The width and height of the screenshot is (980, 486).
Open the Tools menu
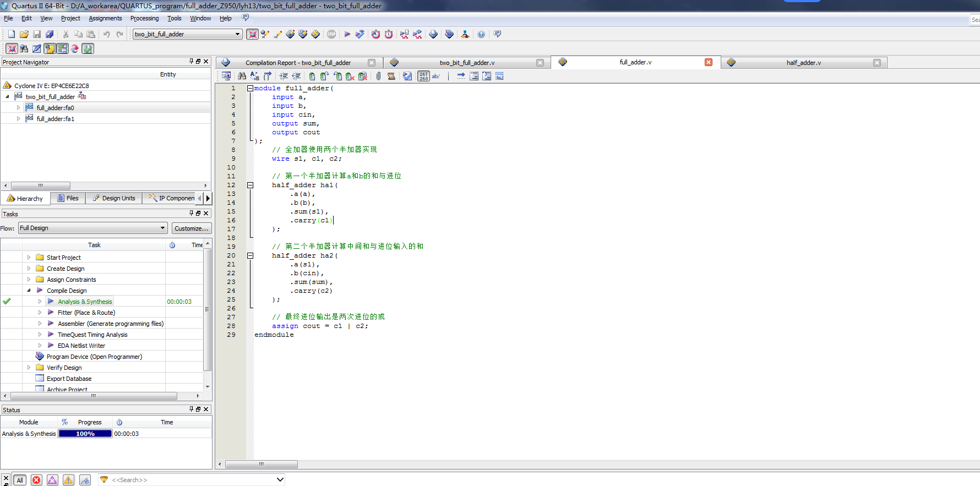point(174,18)
